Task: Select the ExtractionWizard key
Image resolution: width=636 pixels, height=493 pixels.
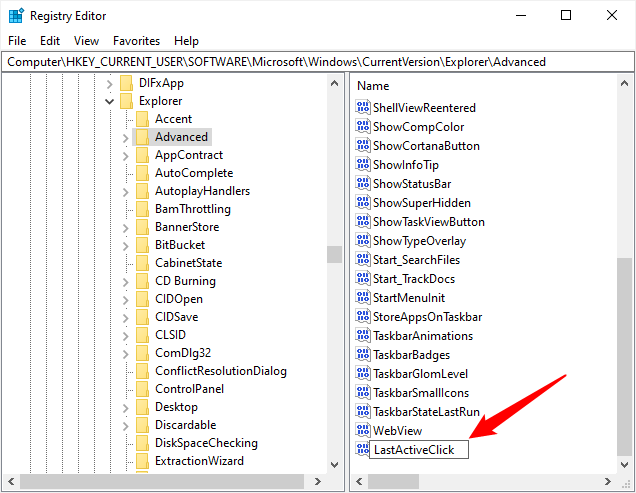Action: (199, 461)
